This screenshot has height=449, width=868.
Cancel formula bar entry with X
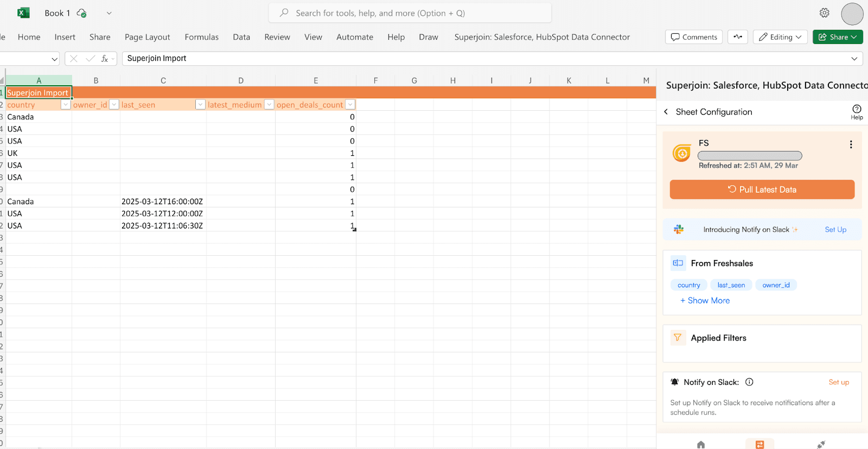click(74, 58)
